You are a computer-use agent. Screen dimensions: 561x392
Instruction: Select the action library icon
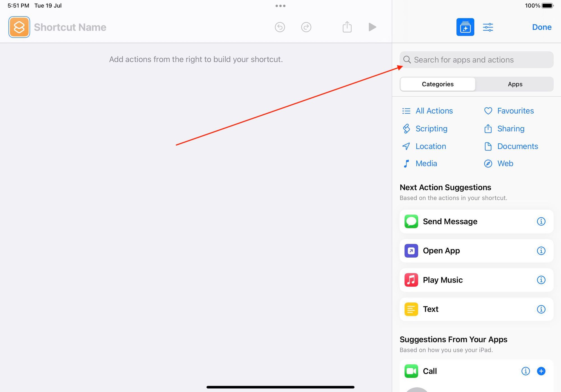(x=465, y=27)
